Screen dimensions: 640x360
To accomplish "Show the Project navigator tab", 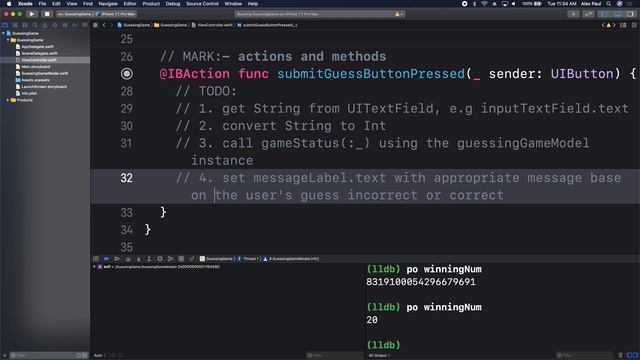I will click(5, 25).
